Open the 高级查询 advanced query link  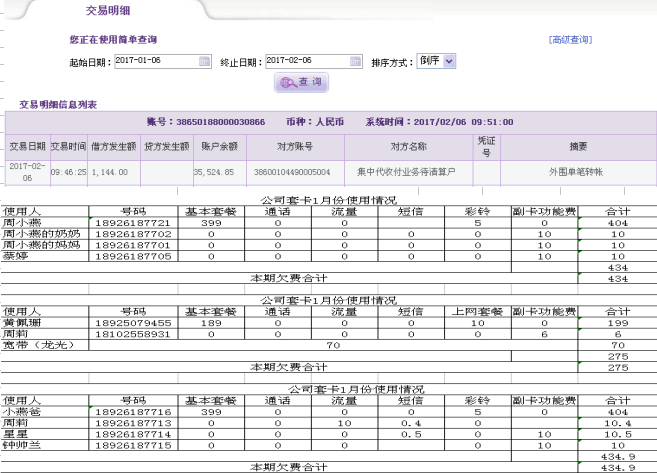(569, 40)
